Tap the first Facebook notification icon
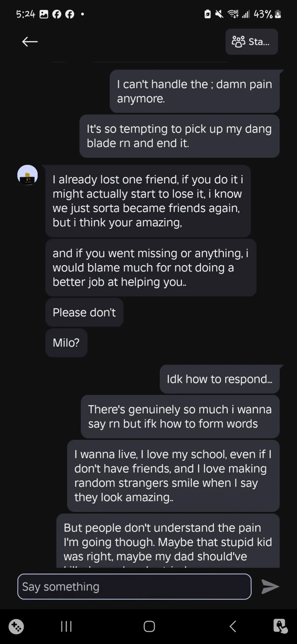Viewport: 297px width, 644px height. [57, 14]
